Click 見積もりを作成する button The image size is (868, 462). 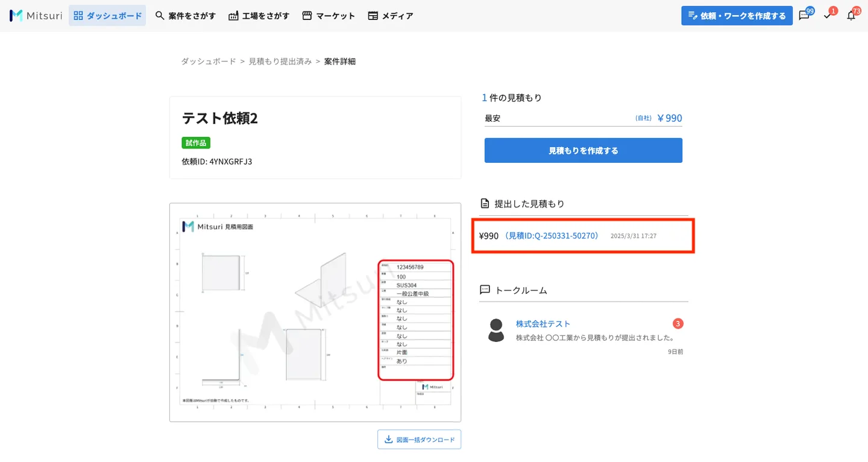(x=583, y=150)
